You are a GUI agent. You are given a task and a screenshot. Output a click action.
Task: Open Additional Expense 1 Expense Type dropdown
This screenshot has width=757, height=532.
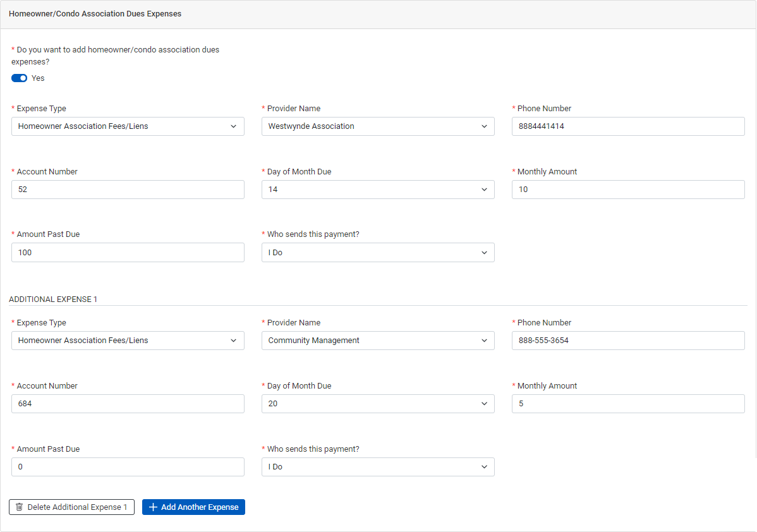coord(128,341)
